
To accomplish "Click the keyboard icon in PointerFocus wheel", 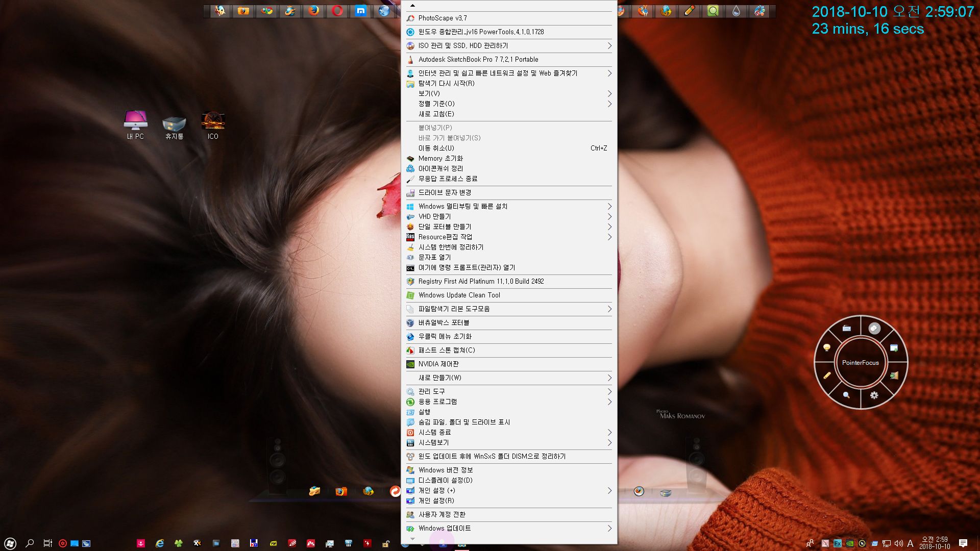I will click(847, 328).
